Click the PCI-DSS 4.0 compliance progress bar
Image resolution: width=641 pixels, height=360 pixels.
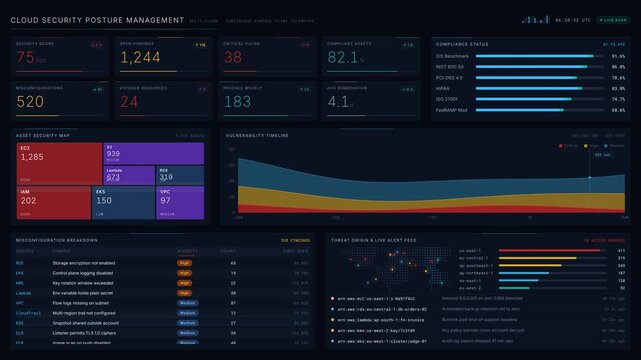pyautogui.click(x=540, y=78)
